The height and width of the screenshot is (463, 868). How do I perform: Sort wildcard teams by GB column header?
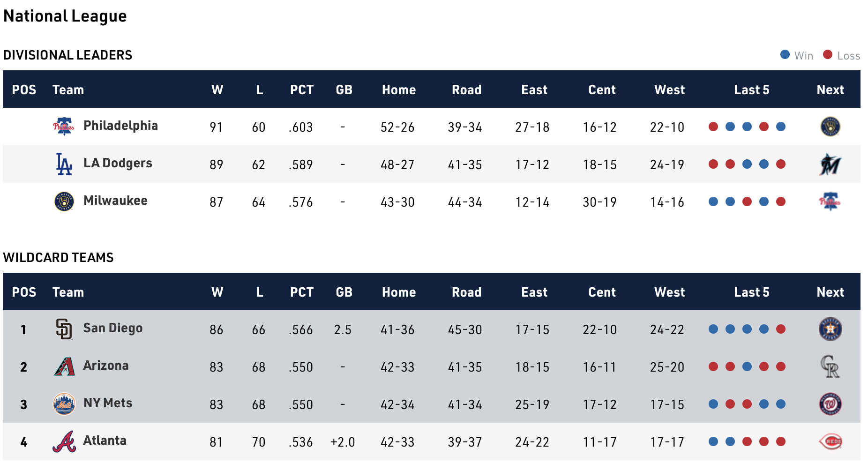pos(344,292)
